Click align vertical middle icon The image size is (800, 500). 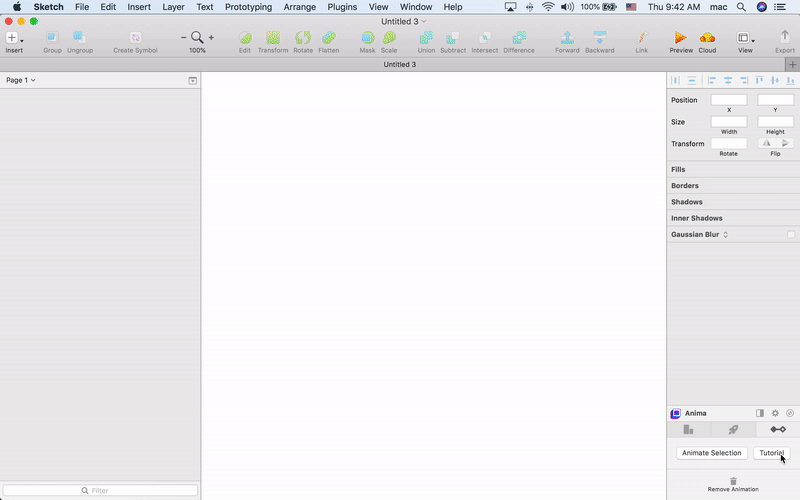click(775, 80)
